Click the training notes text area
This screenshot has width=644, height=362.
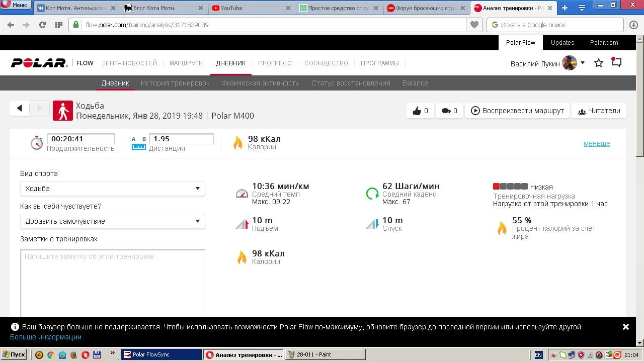(112, 282)
